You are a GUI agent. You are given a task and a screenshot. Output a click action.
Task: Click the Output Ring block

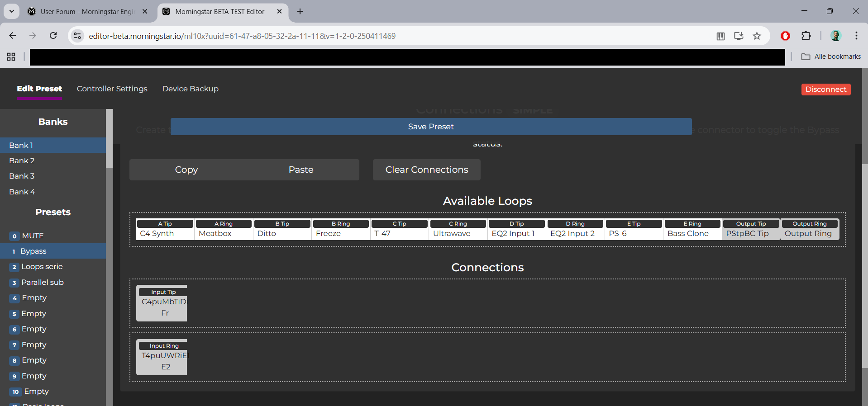(810, 229)
